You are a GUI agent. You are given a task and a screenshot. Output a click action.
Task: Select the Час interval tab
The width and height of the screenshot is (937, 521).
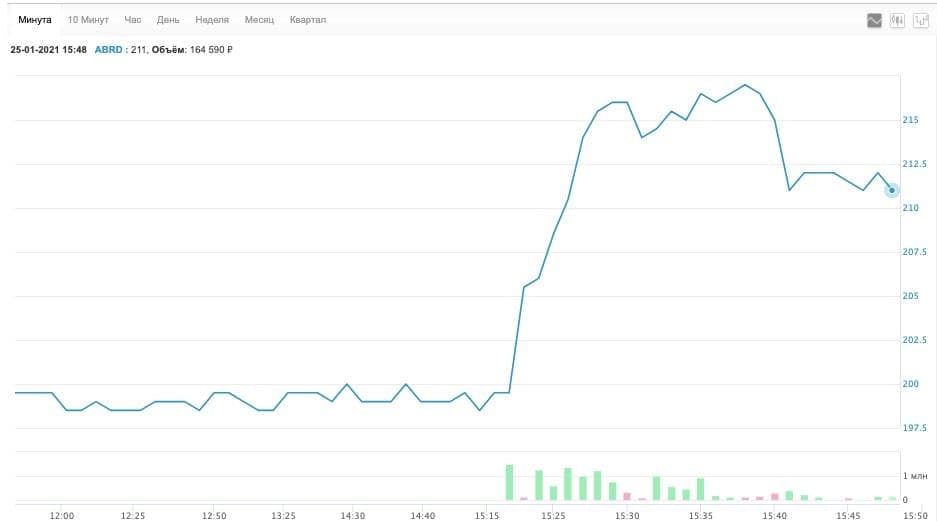tap(133, 20)
